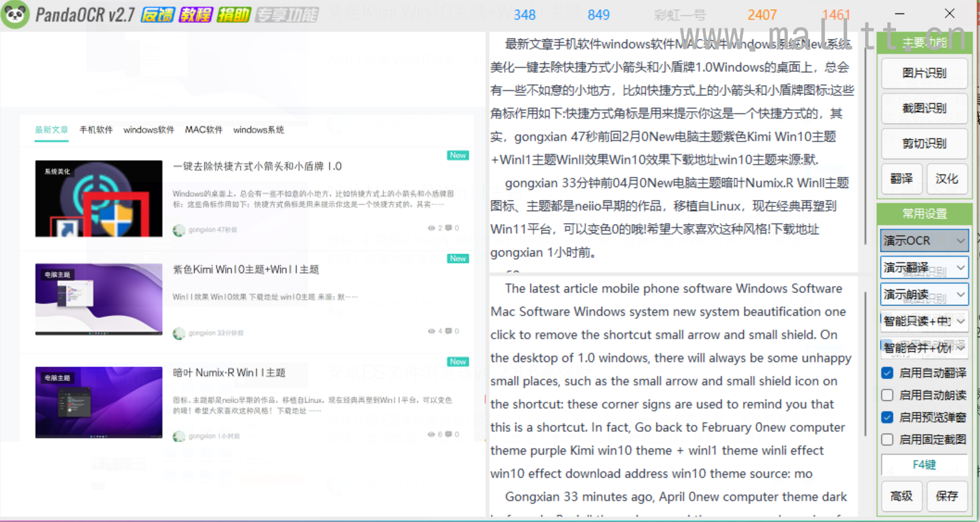The image size is (980, 522).
Task: Open article 一键去除快捷方式小箭头和小盾牌 1.0
Action: 258,166
